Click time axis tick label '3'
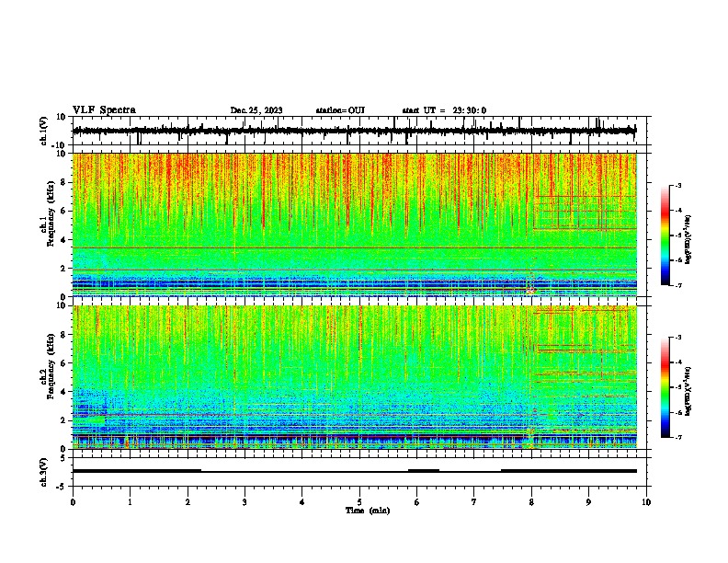 (x=245, y=502)
